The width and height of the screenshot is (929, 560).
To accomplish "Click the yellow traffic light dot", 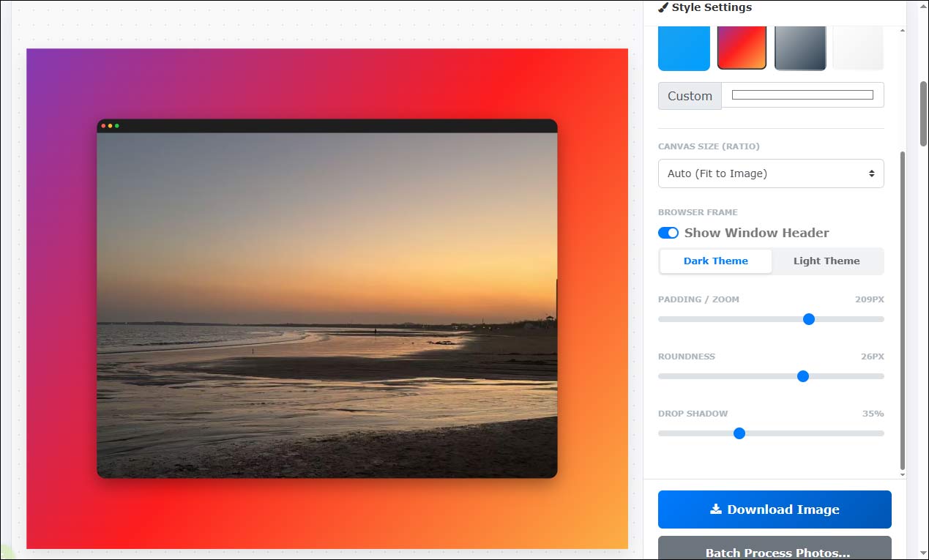I will point(111,125).
